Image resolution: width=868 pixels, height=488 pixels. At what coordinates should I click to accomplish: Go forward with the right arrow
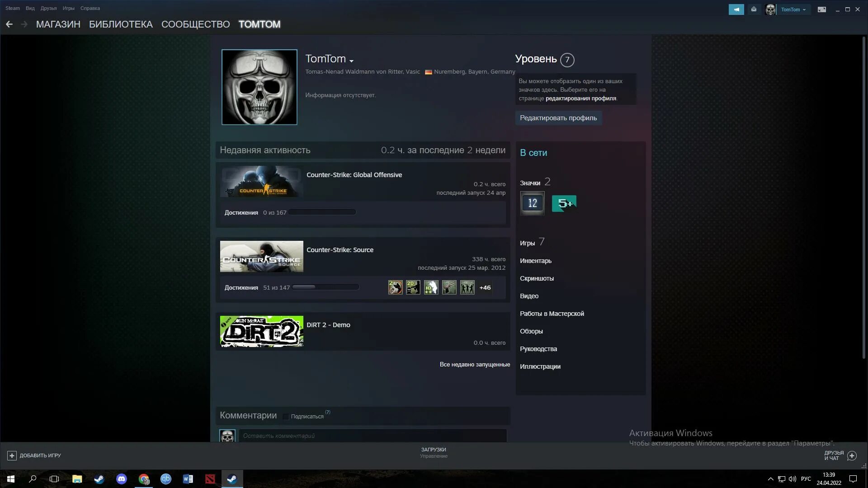coord(24,24)
